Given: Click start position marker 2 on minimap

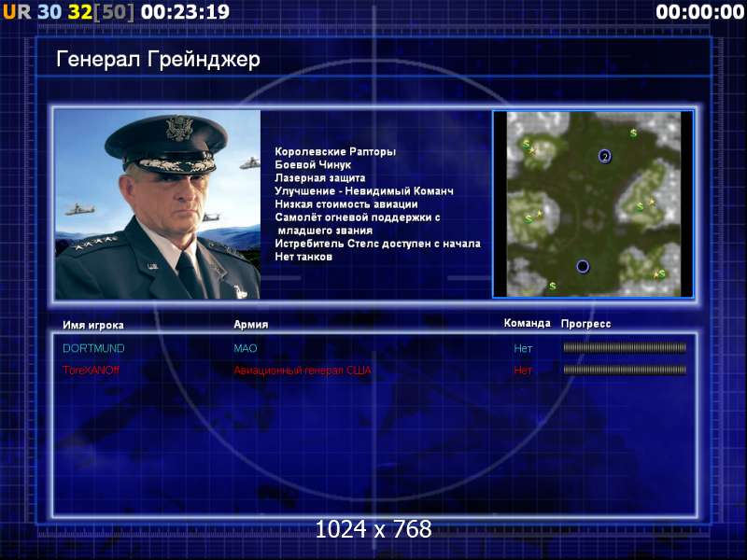Looking at the screenshot, I should 604,156.
